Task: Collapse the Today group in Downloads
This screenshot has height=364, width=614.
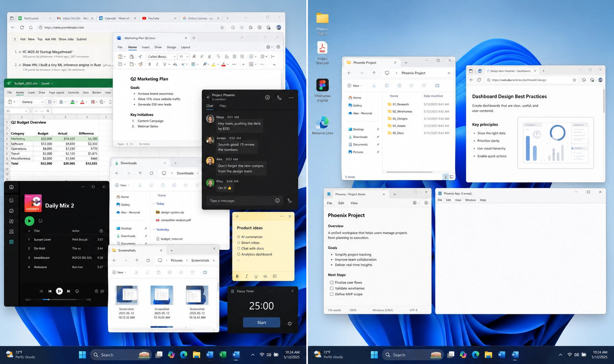Action: click(154, 203)
